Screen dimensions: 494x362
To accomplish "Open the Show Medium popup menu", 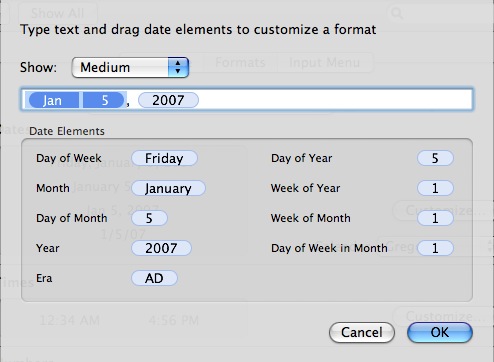I will point(130,67).
